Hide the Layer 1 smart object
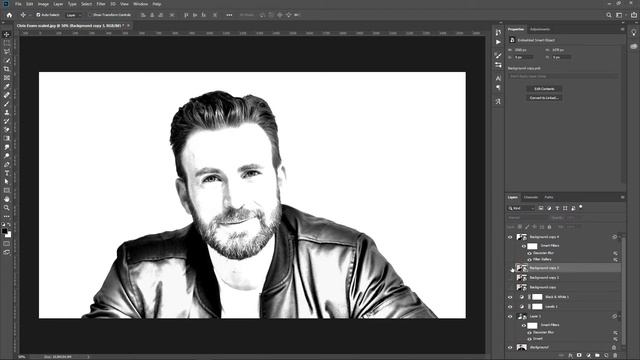 click(x=510, y=316)
